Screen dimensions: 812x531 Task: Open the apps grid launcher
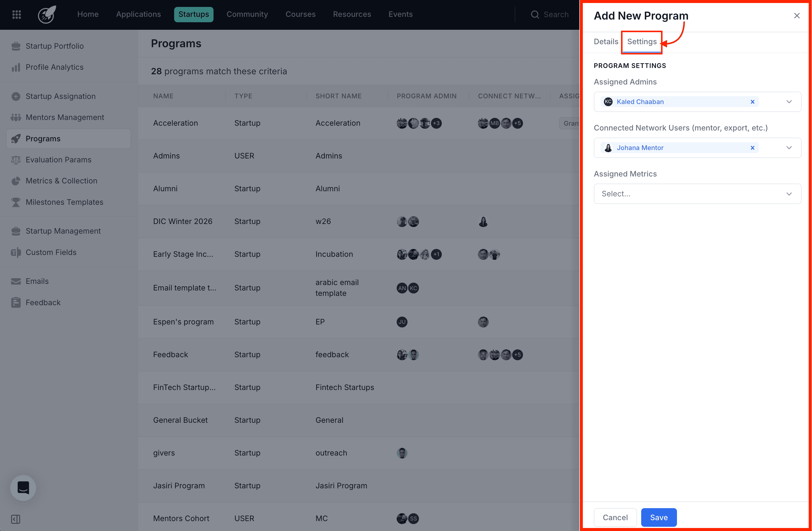pyautogui.click(x=16, y=14)
